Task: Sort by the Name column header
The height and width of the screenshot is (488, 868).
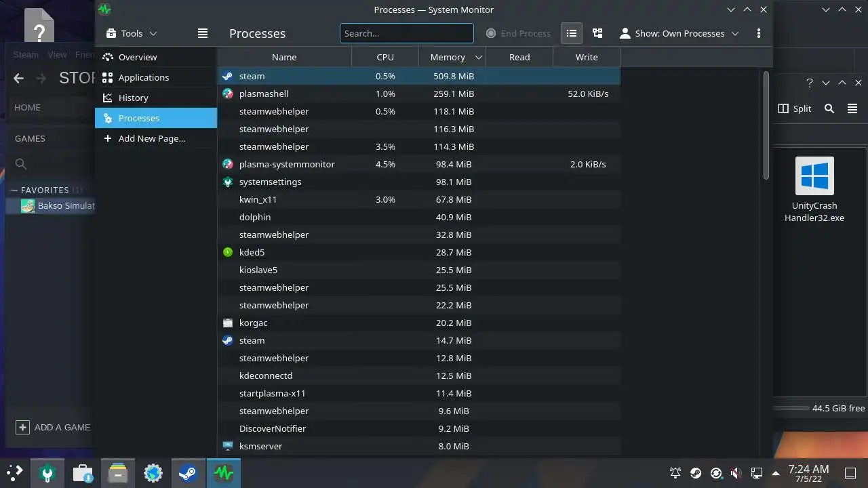Action: [284, 57]
